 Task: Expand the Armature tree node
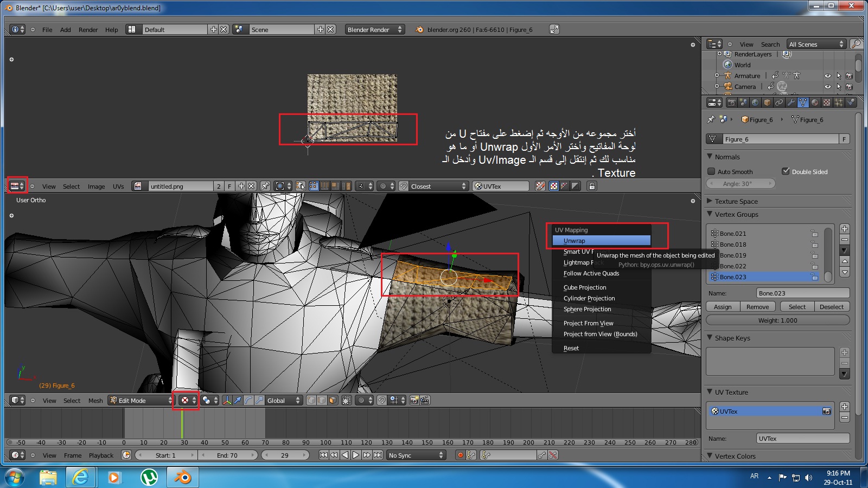[717, 76]
